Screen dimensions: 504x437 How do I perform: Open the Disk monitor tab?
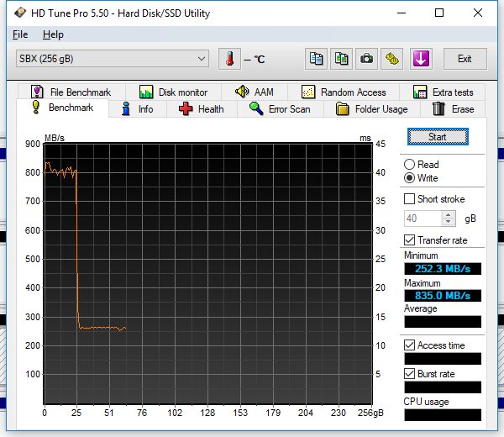(x=174, y=92)
